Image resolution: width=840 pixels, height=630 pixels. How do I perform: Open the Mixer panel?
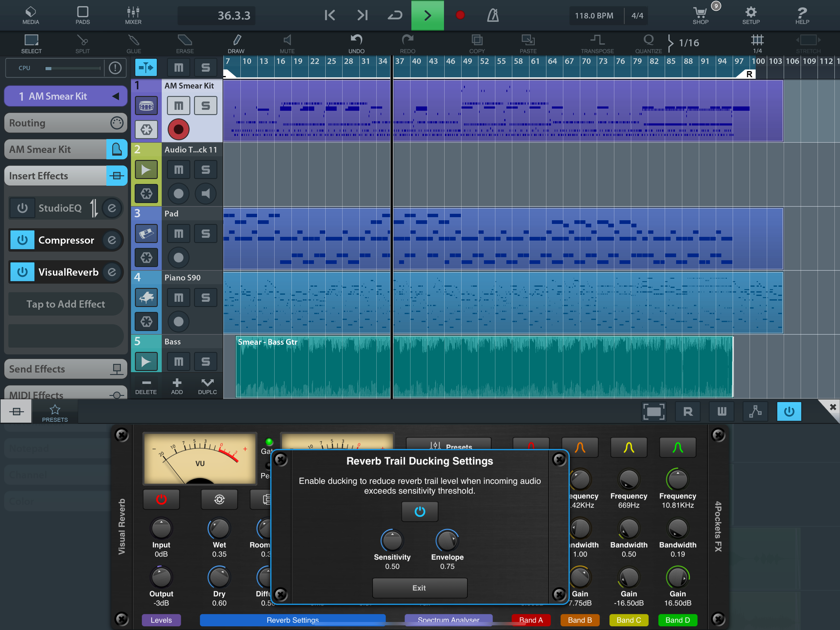click(133, 15)
